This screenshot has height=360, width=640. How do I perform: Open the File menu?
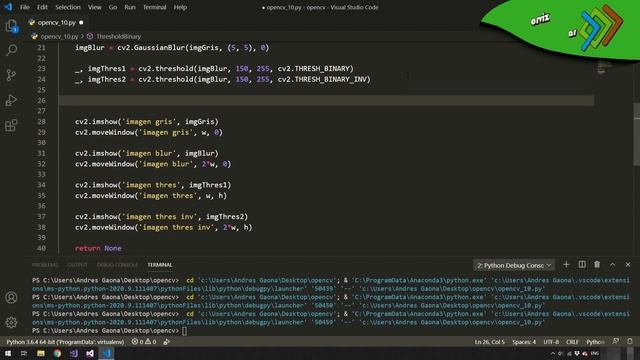tap(25, 7)
